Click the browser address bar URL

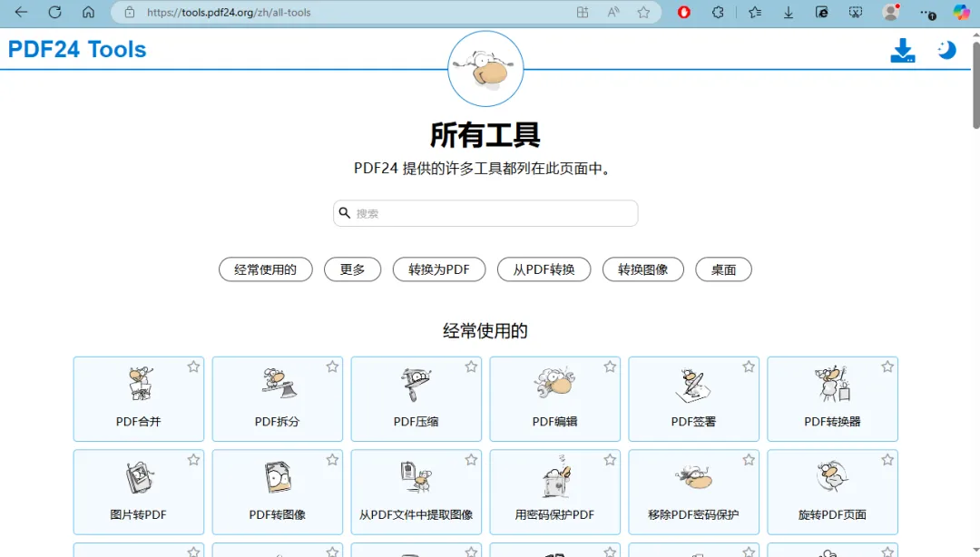tap(229, 13)
